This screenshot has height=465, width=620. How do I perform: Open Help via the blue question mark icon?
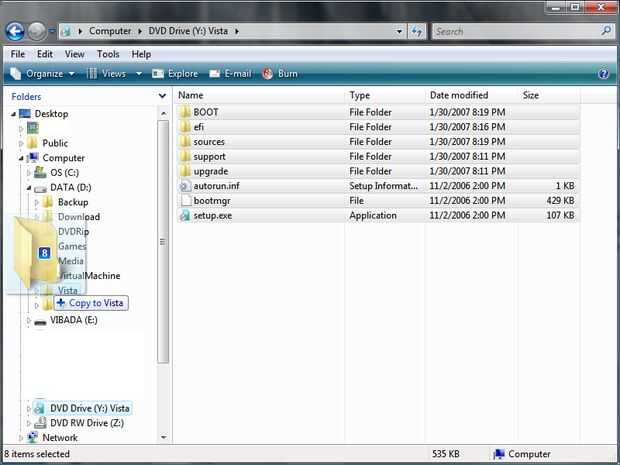click(x=604, y=74)
